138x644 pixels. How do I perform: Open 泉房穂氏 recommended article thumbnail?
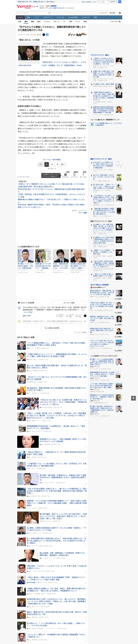[78, 256]
